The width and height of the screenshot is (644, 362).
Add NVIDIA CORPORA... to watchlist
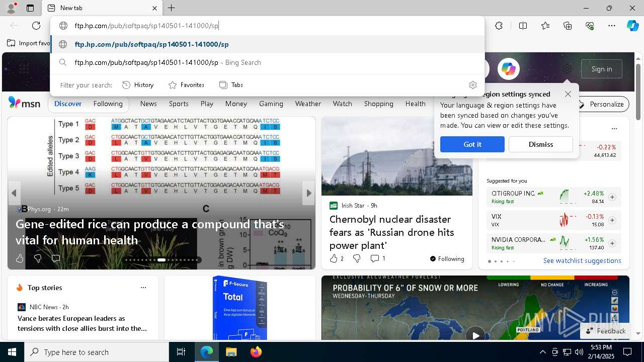point(612,243)
